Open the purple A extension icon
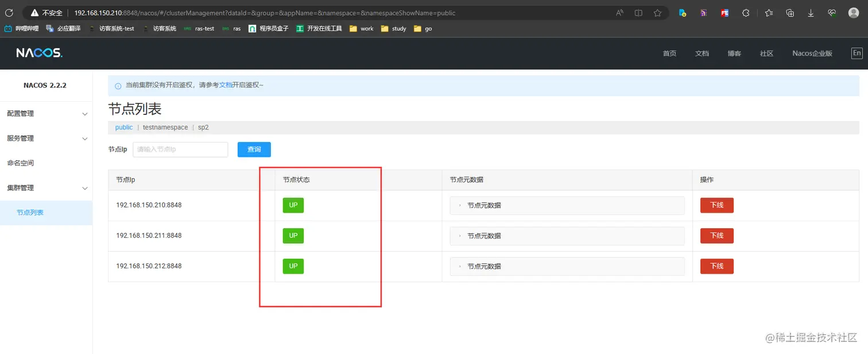Viewport: 868px width, 354px height. (704, 13)
